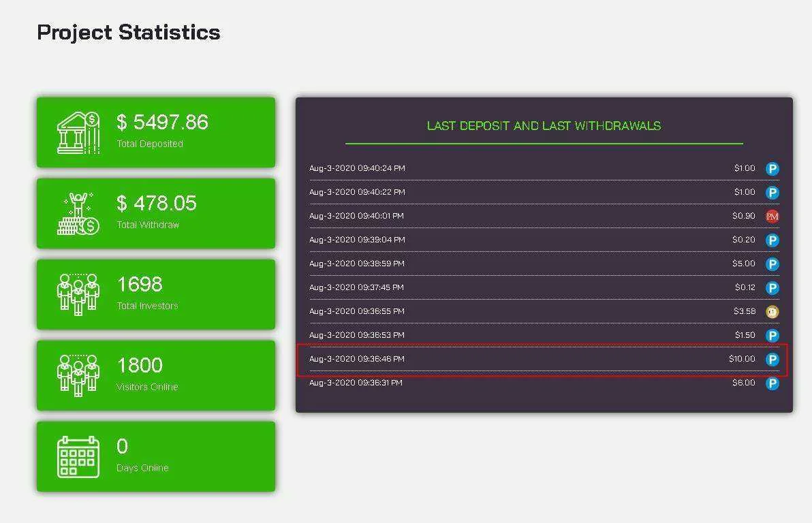Click the blue P icon next to $10.00
The image size is (812, 523).
[772, 360]
